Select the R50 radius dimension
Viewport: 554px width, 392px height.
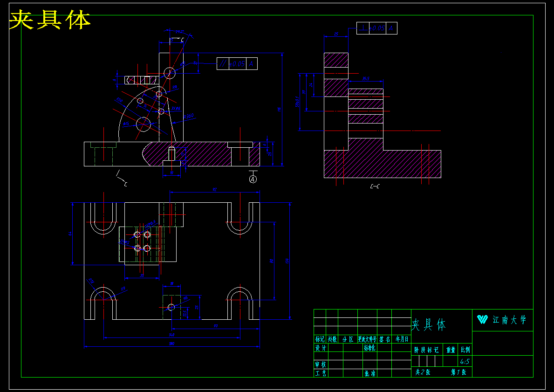(119, 100)
